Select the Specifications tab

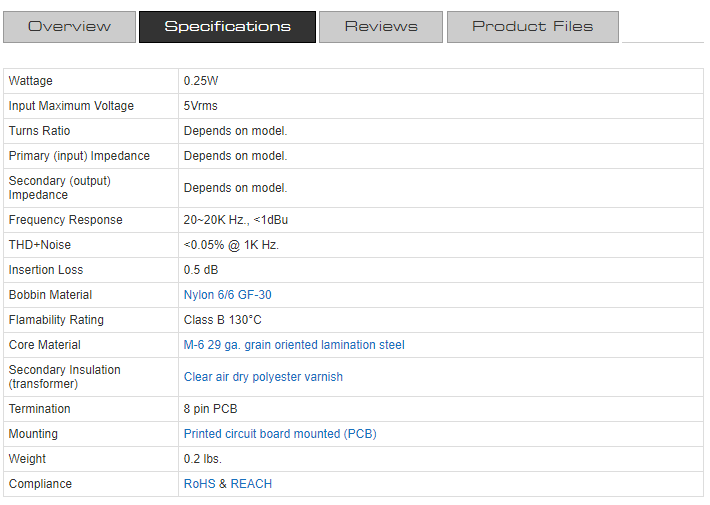click(227, 27)
